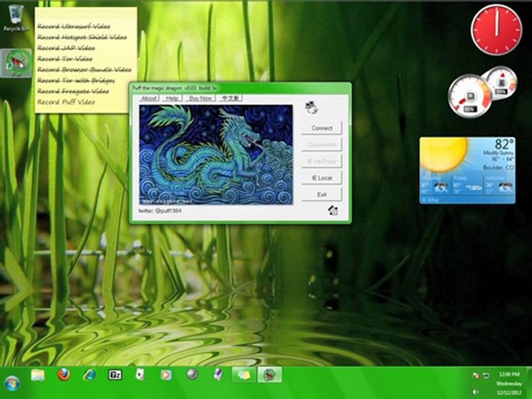532x399 pixels.
Task: Open the Recycle Bin desktop icon
Action: (x=15, y=18)
